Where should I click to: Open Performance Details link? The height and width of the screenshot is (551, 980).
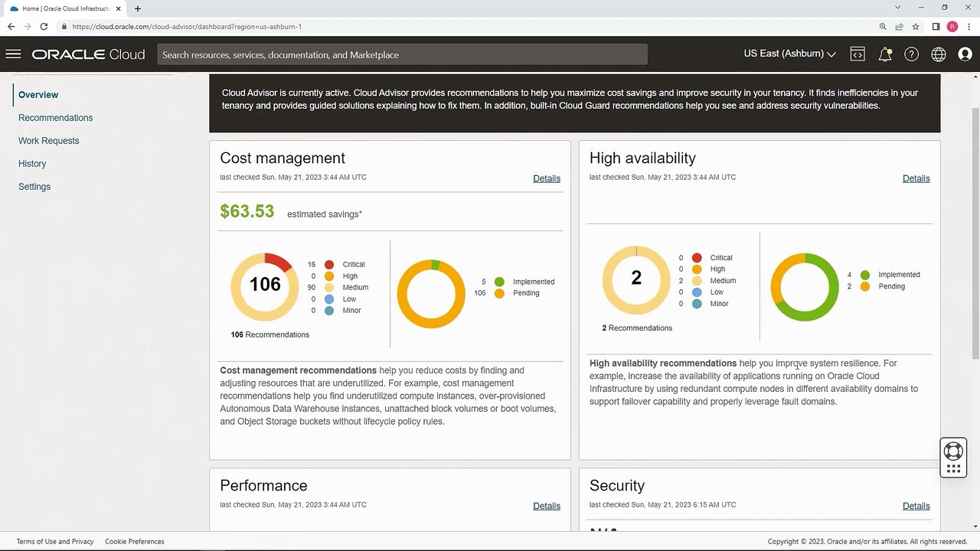547,506
